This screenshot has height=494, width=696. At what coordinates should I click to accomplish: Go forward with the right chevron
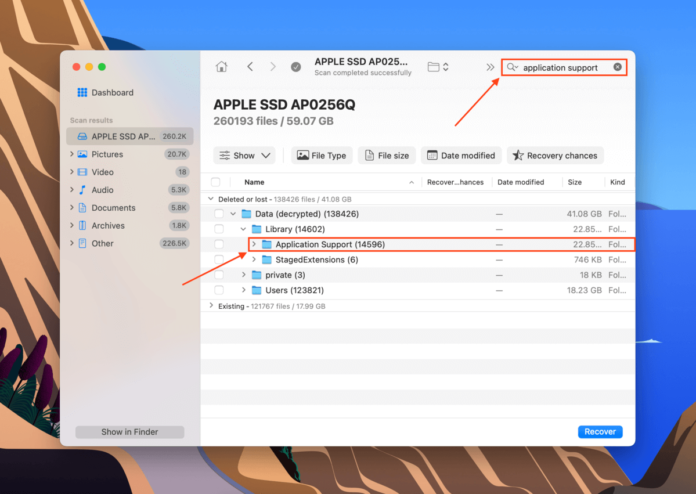[273, 67]
